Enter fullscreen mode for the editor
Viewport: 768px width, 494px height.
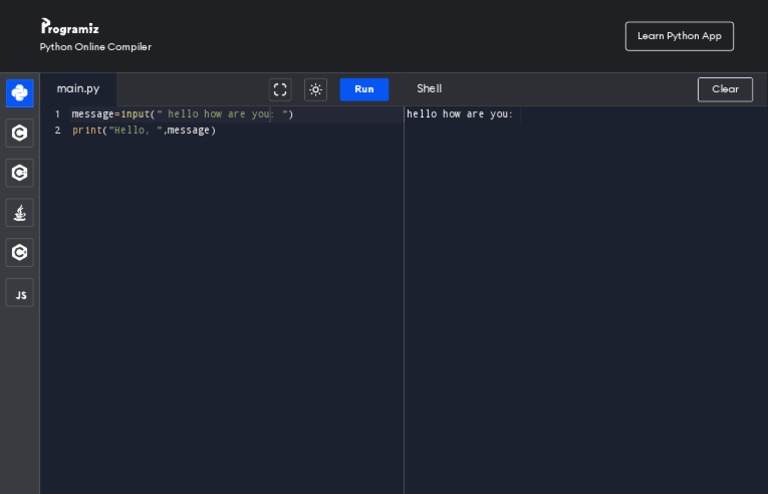click(280, 90)
